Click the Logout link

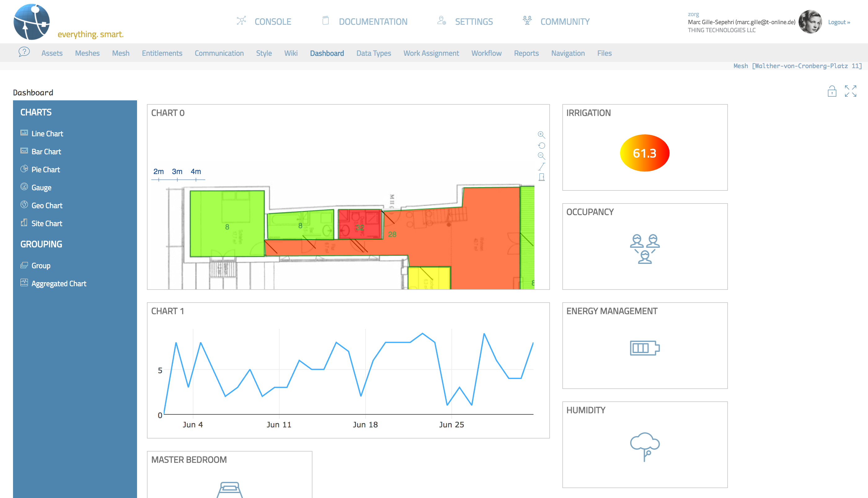click(x=839, y=22)
